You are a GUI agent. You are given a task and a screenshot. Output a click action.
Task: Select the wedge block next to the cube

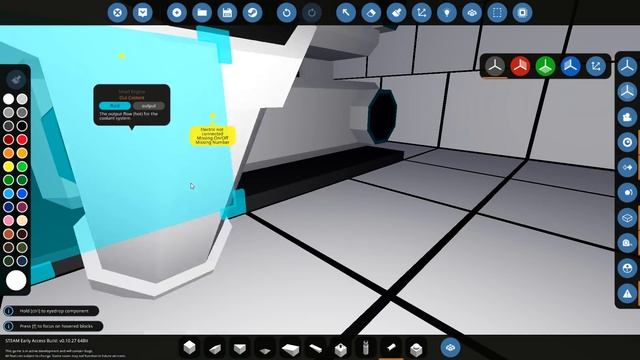pos(215,348)
